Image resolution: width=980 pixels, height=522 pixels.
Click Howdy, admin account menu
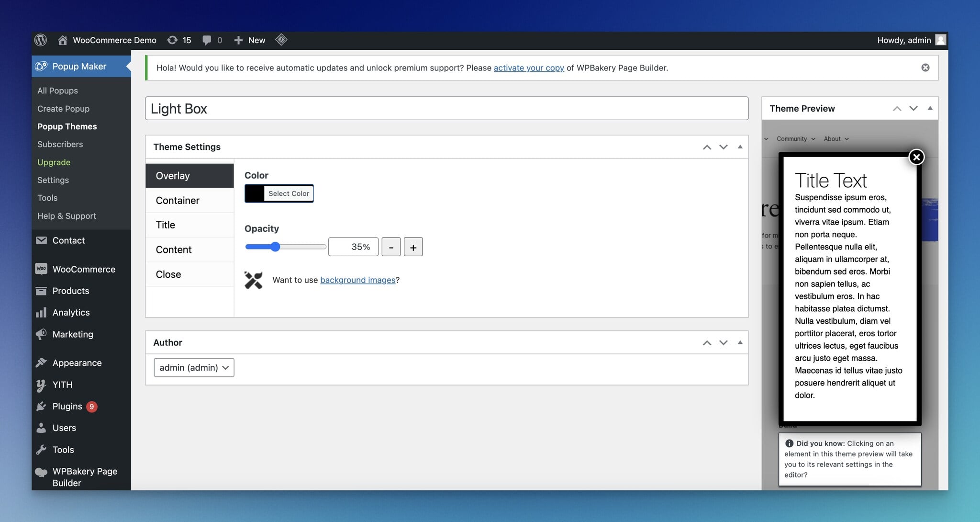tap(904, 40)
